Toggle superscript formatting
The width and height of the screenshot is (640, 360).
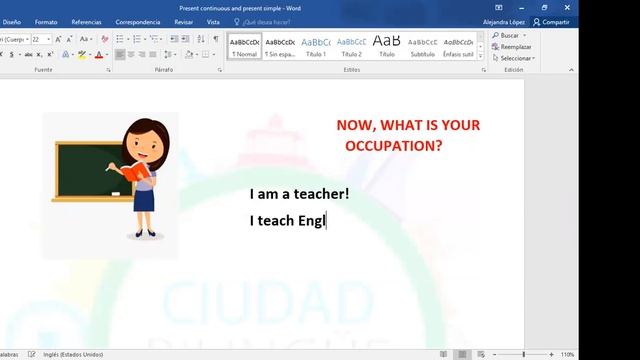point(50,54)
